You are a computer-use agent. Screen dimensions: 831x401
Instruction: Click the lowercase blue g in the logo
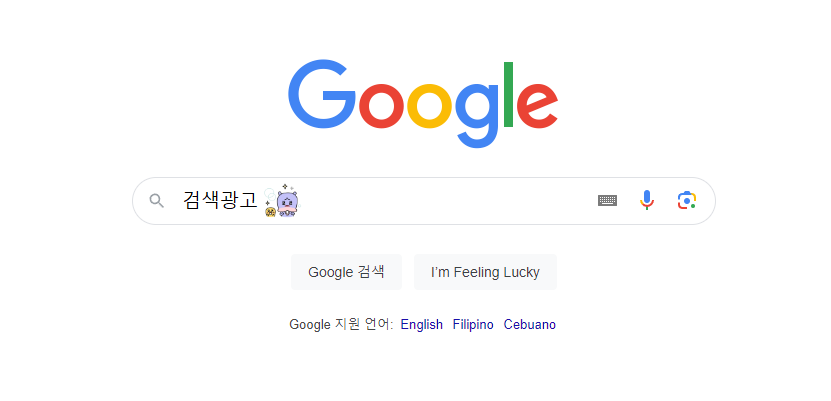(477, 115)
